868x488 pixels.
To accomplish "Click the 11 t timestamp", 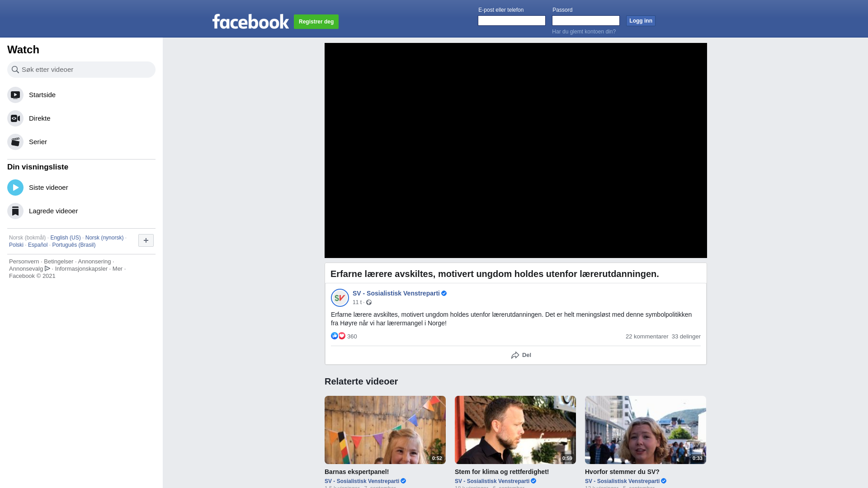I will click(x=357, y=302).
